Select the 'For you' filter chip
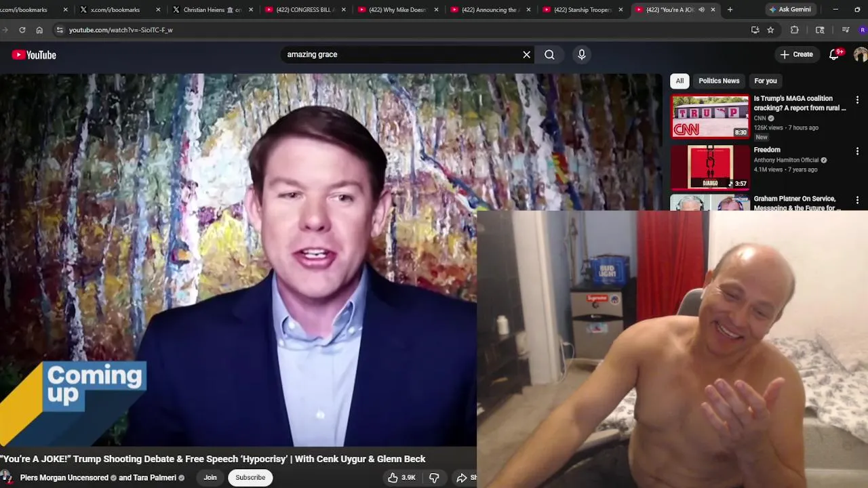This screenshot has width=868, height=488. [x=766, y=81]
